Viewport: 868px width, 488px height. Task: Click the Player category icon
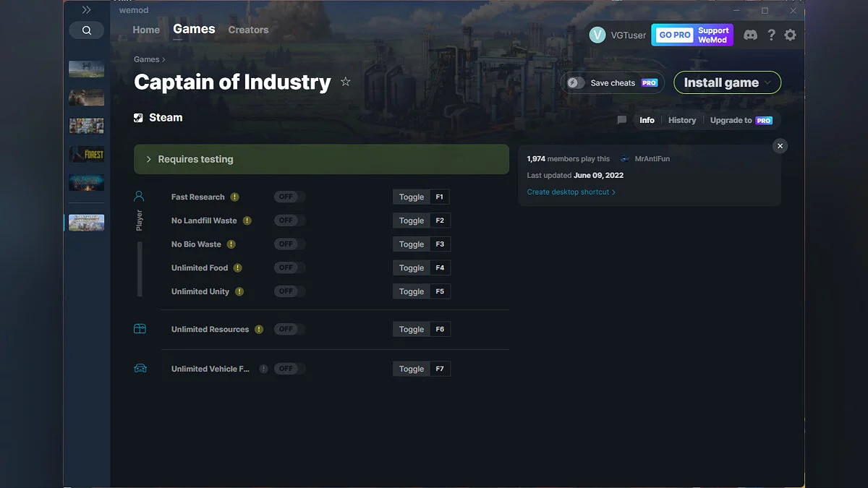(139, 196)
